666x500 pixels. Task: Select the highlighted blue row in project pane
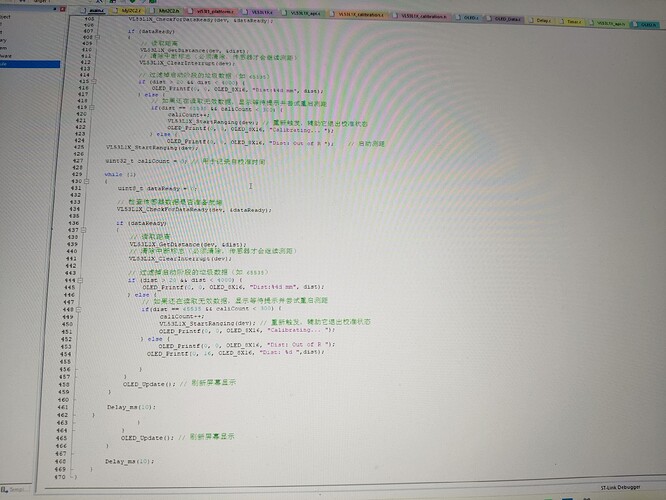30,64
